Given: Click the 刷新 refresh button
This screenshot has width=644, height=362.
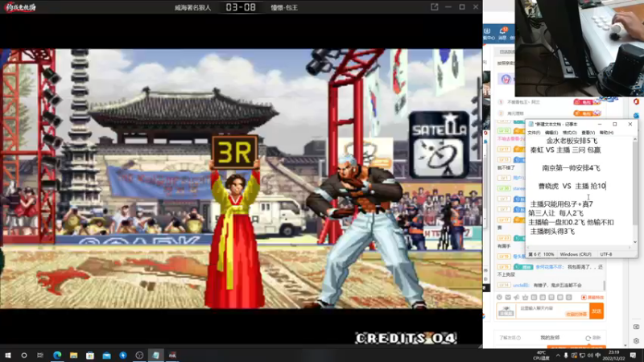Looking at the screenshot, I should pos(593,338).
